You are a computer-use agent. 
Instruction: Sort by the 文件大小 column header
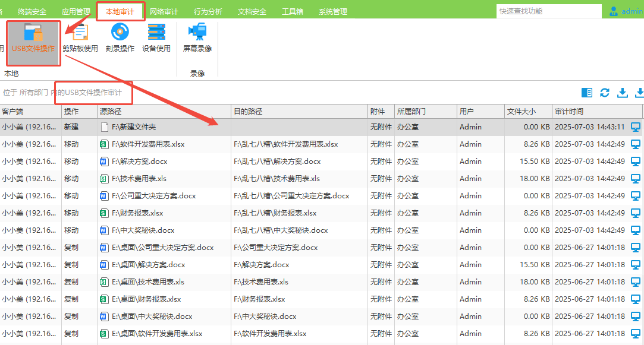pos(528,112)
